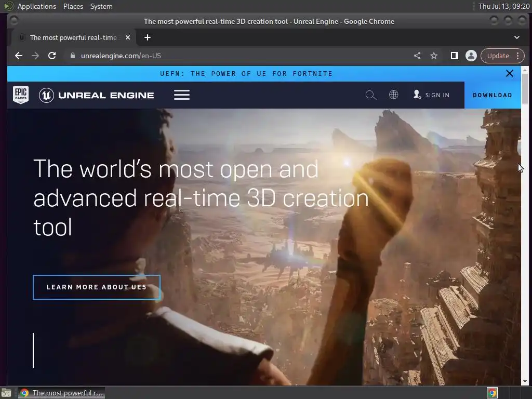Viewport: 532px width, 399px height.
Task: Click the address bar URL
Action: pyautogui.click(x=121, y=56)
